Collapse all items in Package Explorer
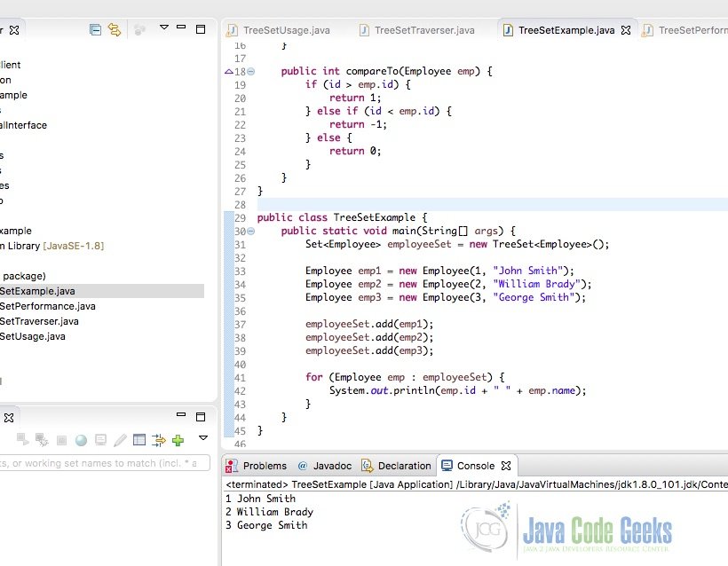Screen dimensions: 728x566 (94, 28)
